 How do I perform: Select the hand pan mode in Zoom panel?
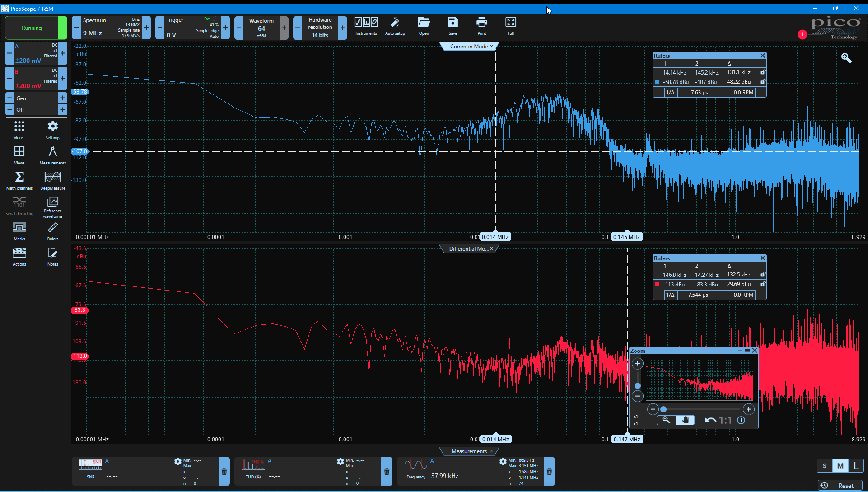tap(685, 420)
